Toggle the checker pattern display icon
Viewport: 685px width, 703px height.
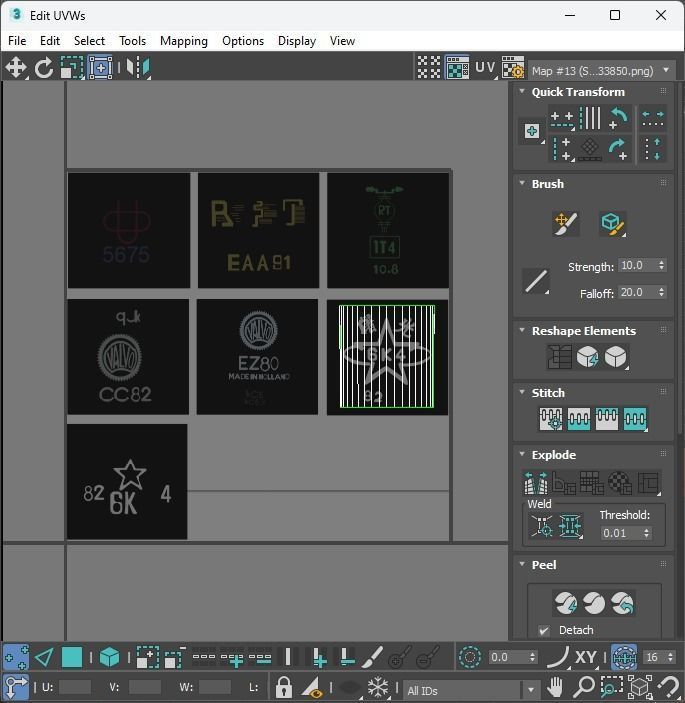pos(429,67)
